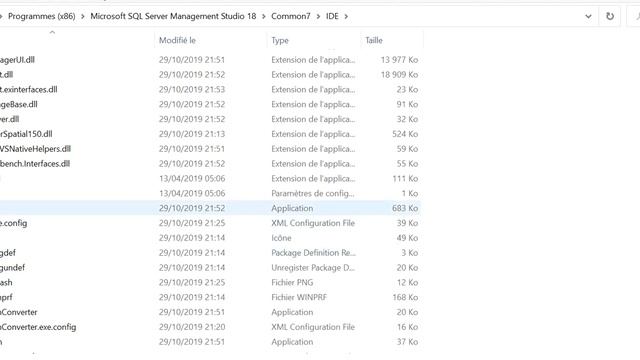Screen dimensions: 640x360
Task: Sort by Taille column header
Action: [373, 40]
